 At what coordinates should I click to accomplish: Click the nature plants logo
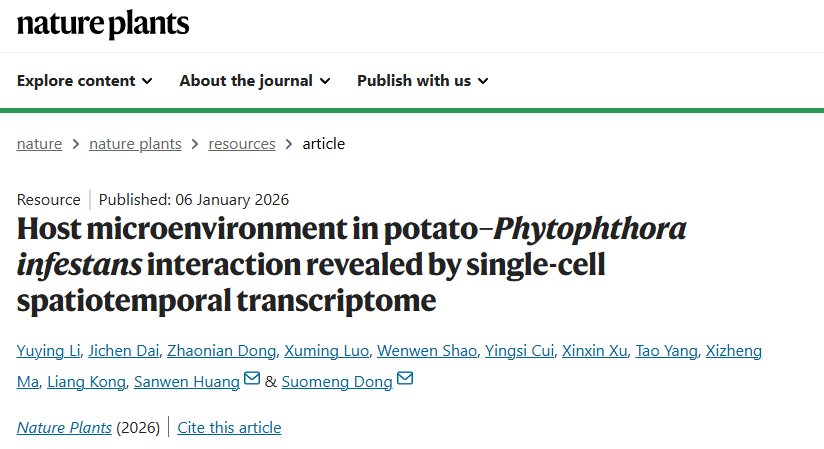(103, 25)
